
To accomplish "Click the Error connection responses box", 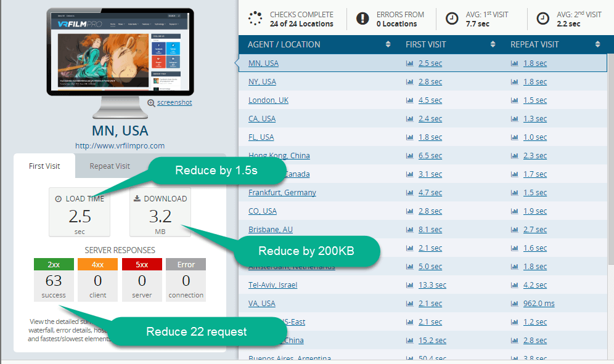I will (186, 280).
